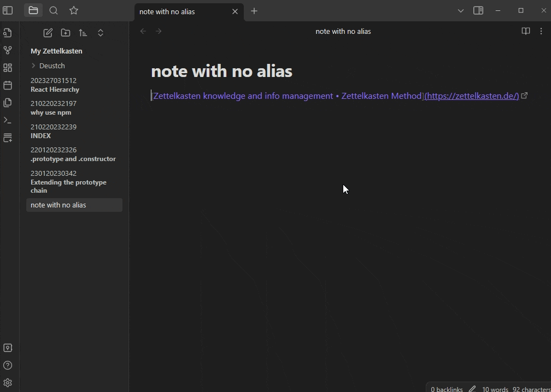Click the large note title heading
551x392 pixels.
click(222, 71)
